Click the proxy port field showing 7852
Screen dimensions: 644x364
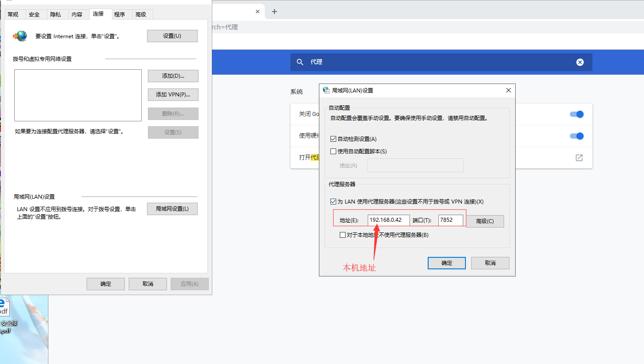tap(451, 220)
